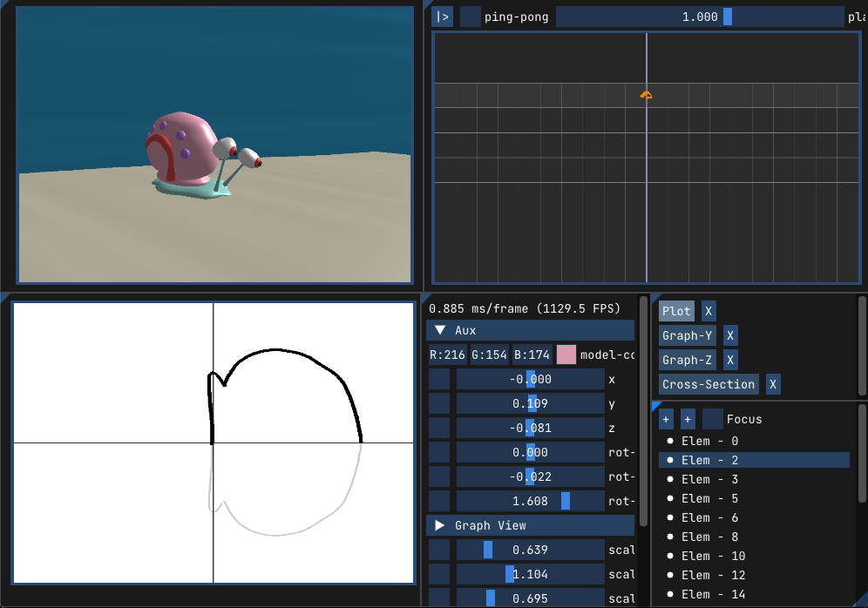Switch to the Plot tab
The image size is (868, 608).
pos(676,311)
